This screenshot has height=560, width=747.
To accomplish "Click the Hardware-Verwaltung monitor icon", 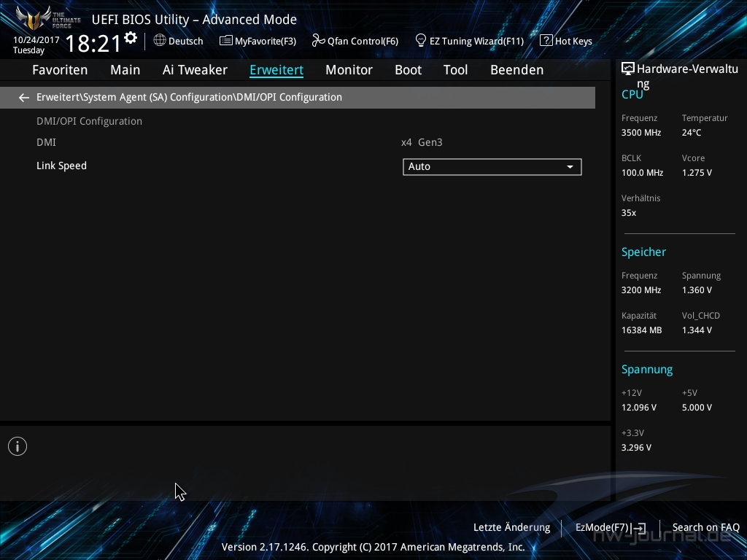I will click(x=628, y=69).
